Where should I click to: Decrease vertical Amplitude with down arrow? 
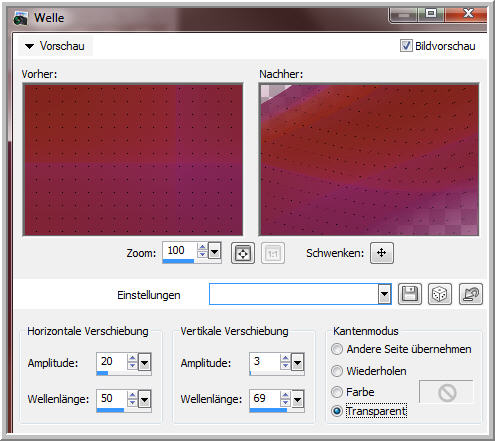click(x=285, y=366)
